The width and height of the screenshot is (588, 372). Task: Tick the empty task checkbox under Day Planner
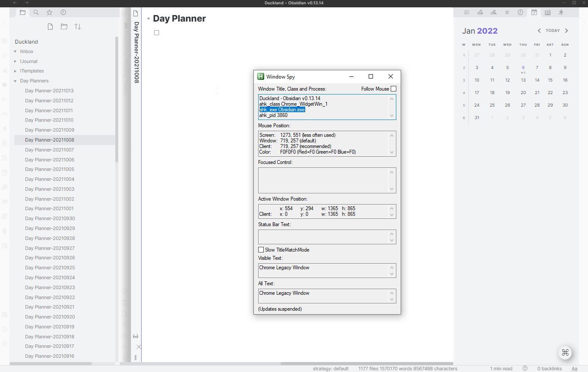pyautogui.click(x=157, y=33)
